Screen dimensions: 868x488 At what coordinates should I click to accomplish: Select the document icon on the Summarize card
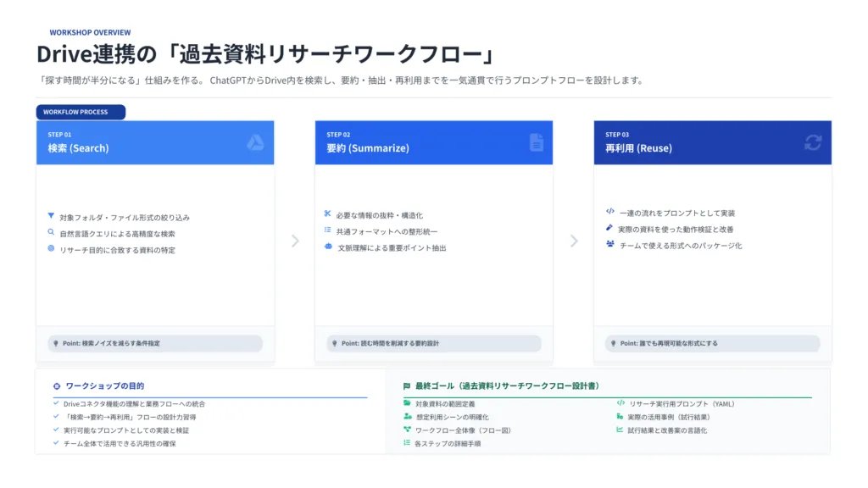pos(537,142)
